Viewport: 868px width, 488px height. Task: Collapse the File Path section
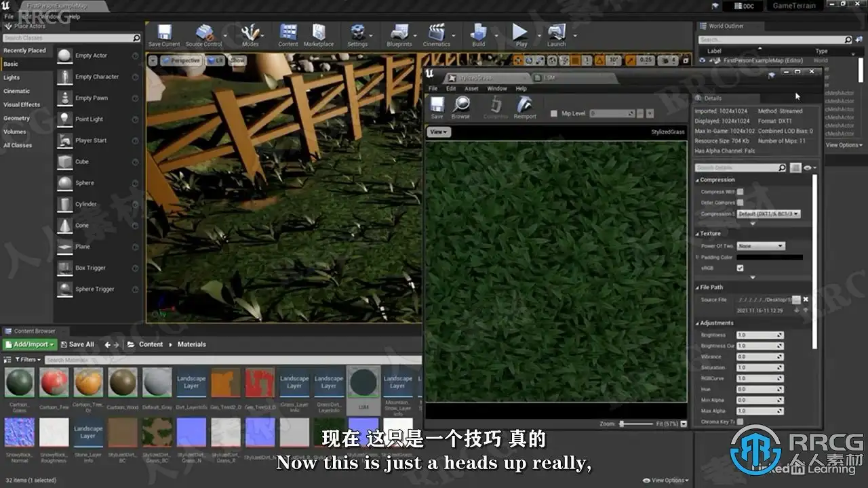(697, 287)
